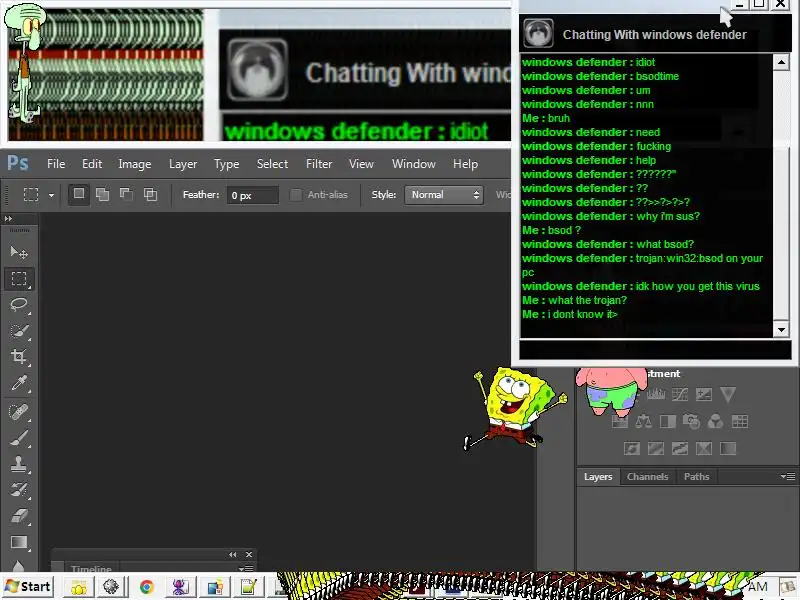
Task: Open the Timeline panel flyout menu
Action: point(245,568)
